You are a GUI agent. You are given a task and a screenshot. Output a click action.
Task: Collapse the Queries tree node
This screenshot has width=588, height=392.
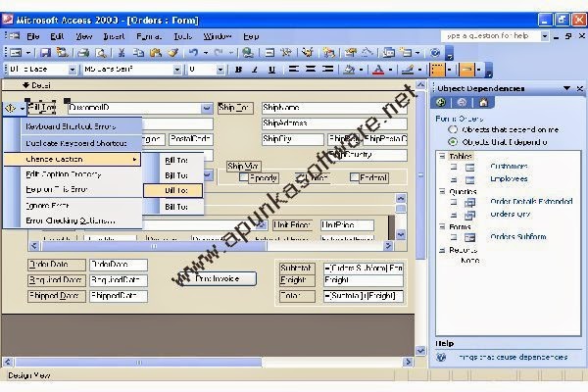tap(442, 191)
